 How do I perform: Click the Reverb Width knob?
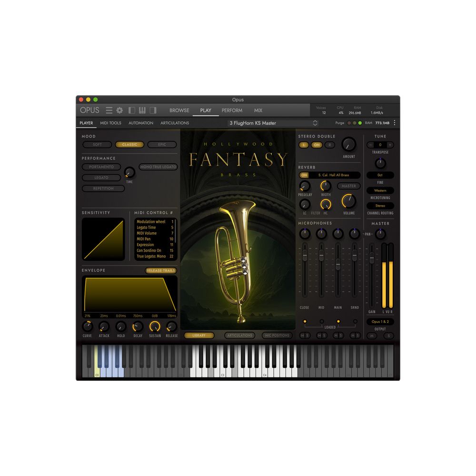pos(326,186)
